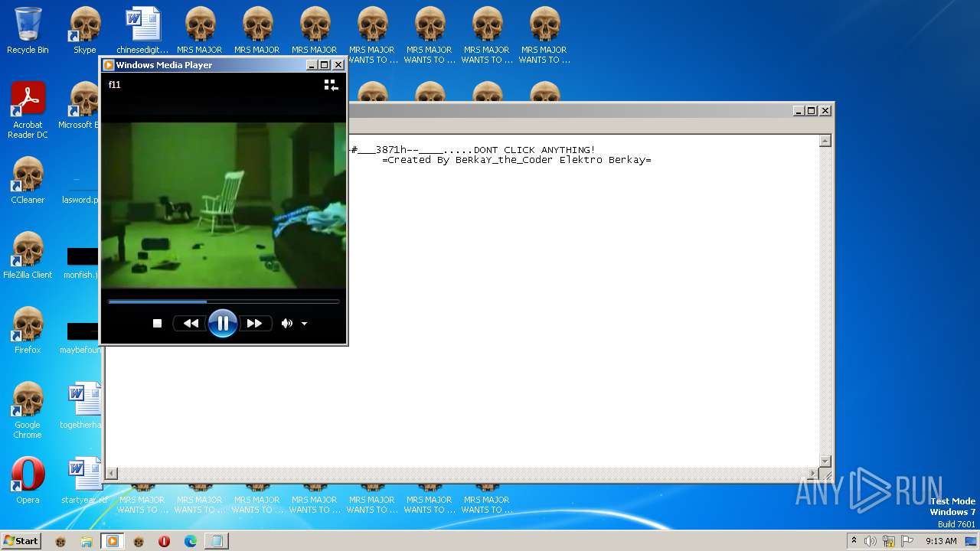Open the volume dropdown arrow in Media Player
Image resolution: width=980 pixels, height=551 pixels.
click(x=304, y=324)
